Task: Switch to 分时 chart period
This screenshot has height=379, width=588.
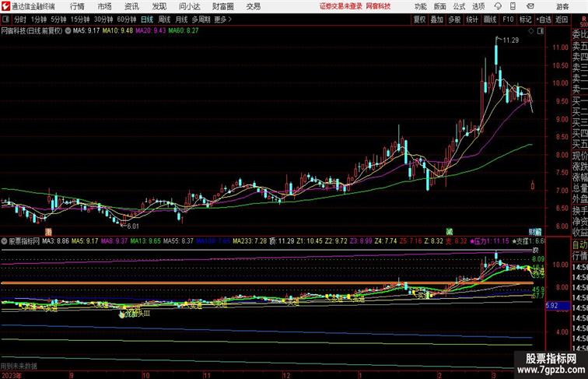Action: (20, 19)
